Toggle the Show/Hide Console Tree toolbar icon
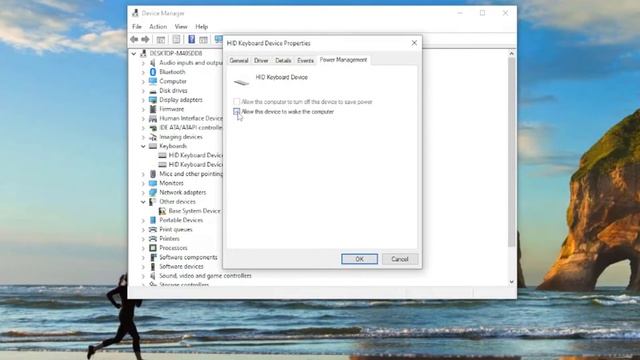640x360 pixels. (x=161, y=40)
